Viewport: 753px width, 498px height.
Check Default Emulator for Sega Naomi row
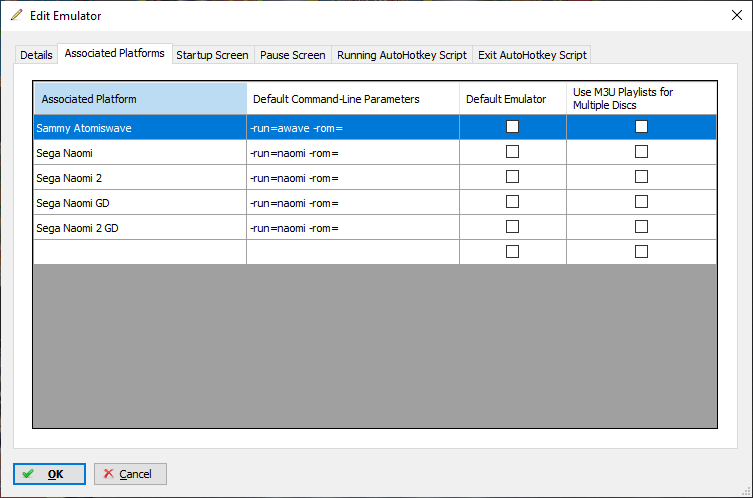click(x=512, y=152)
